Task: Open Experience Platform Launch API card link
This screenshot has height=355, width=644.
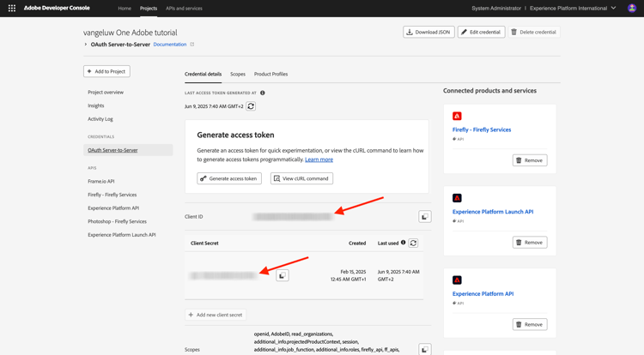Action: click(493, 212)
